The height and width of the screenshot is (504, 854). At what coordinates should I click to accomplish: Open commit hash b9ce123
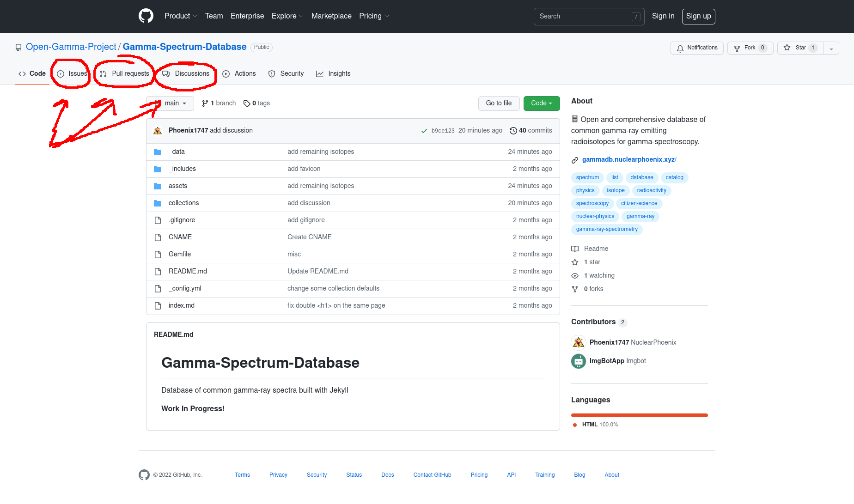coord(443,131)
